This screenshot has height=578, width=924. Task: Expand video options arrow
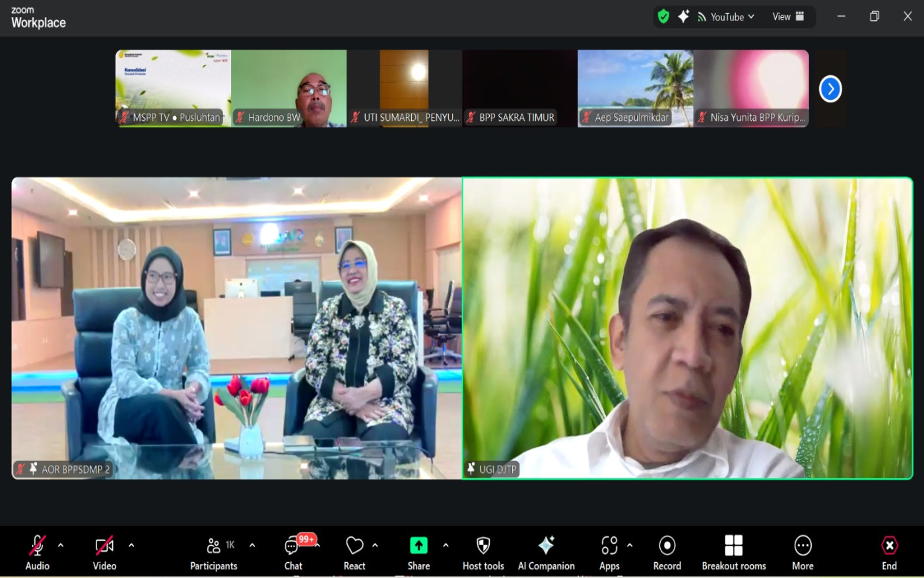[x=131, y=546]
